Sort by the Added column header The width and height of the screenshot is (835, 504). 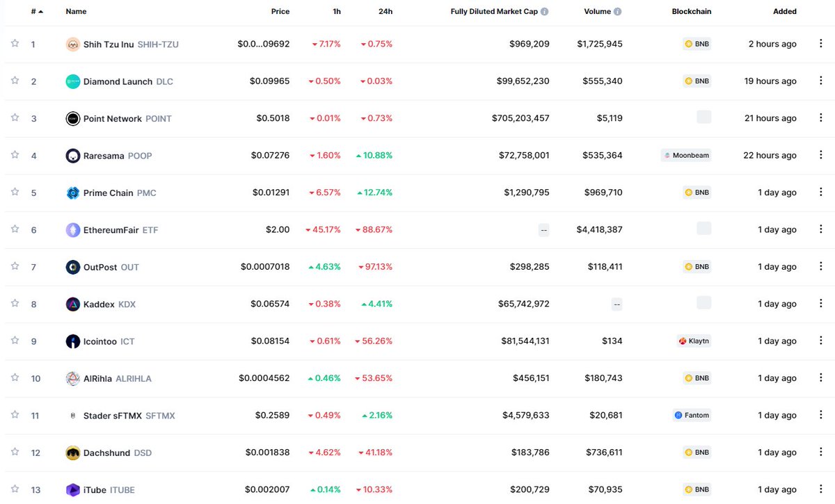tap(785, 12)
